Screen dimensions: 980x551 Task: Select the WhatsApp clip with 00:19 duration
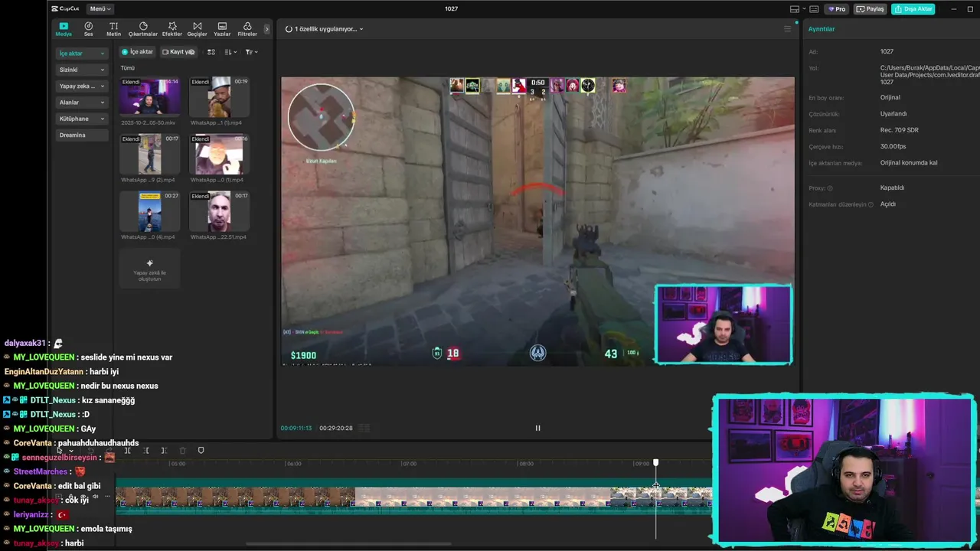[219, 96]
